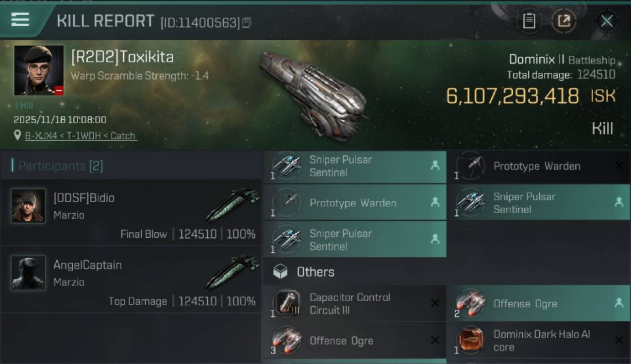This screenshot has width=631, height=364.
Task: Select the unhighlighted Prototype Warden row
Action: (x=536, y=166)
